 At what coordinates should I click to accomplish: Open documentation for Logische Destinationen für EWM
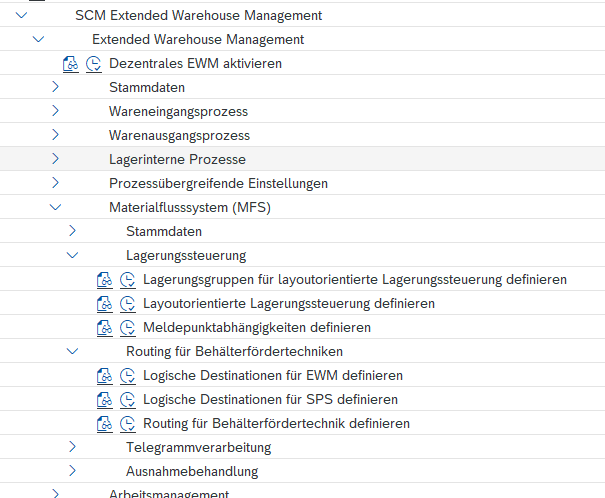[x=105, y=376]
